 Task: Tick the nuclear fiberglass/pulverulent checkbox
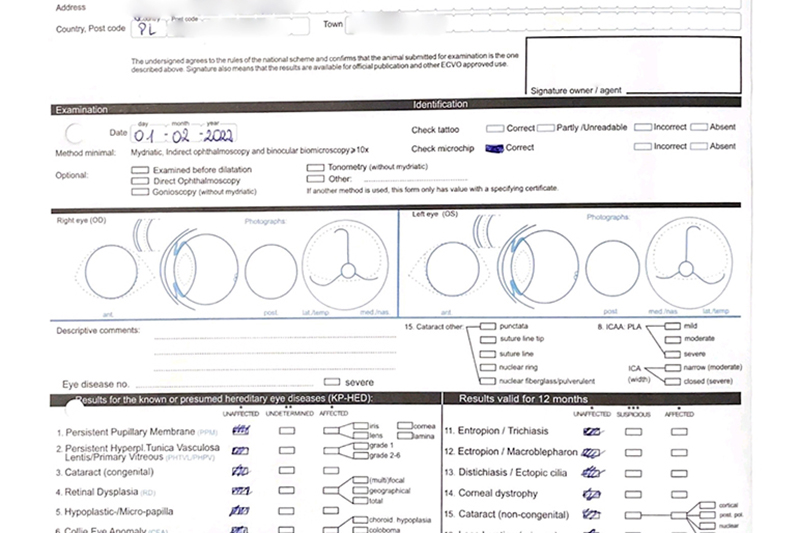coord(488,382)
